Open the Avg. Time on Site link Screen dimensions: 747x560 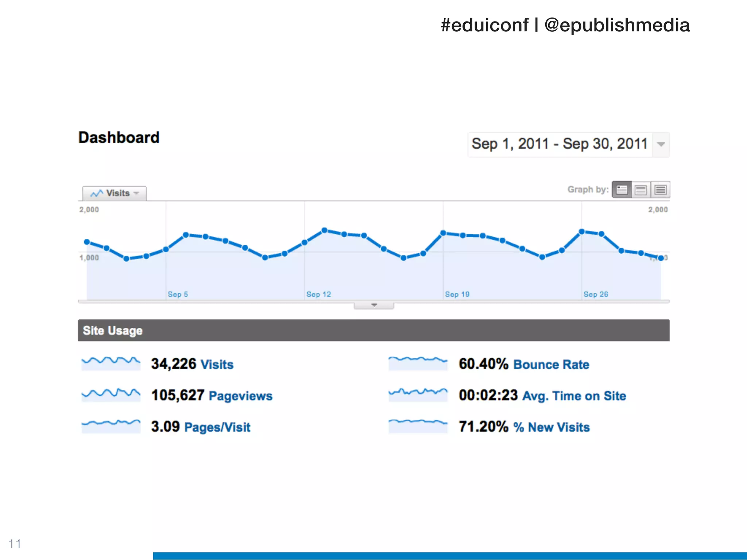(x=574, y=396)
